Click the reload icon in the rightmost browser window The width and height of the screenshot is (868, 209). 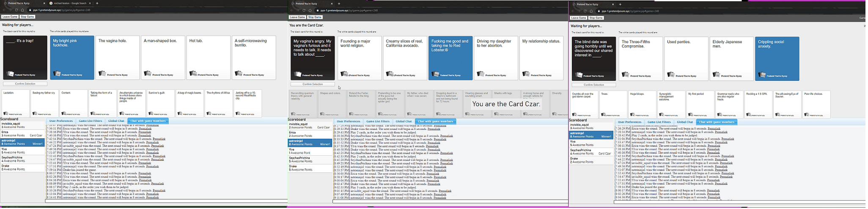(585, 11)
